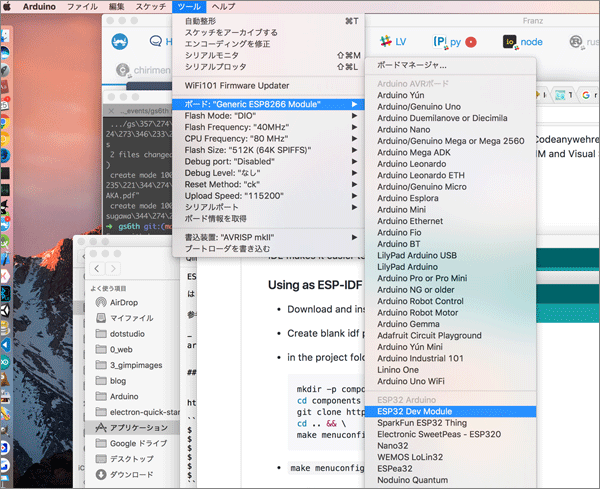Select Arduino Industrial 101 board
This screenshot has height=489, width=600.
click(450, 359)
